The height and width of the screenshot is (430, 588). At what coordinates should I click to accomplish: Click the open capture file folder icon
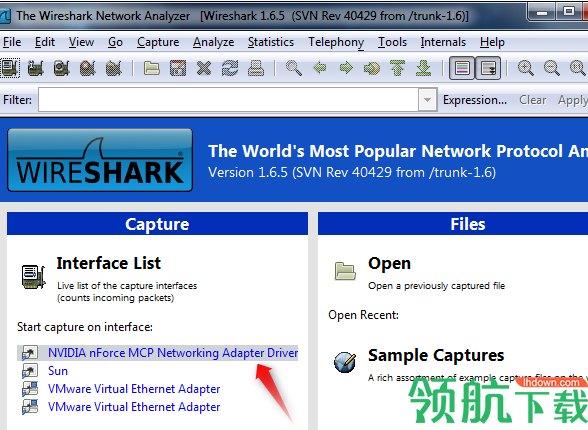click(x=152, y=69)
